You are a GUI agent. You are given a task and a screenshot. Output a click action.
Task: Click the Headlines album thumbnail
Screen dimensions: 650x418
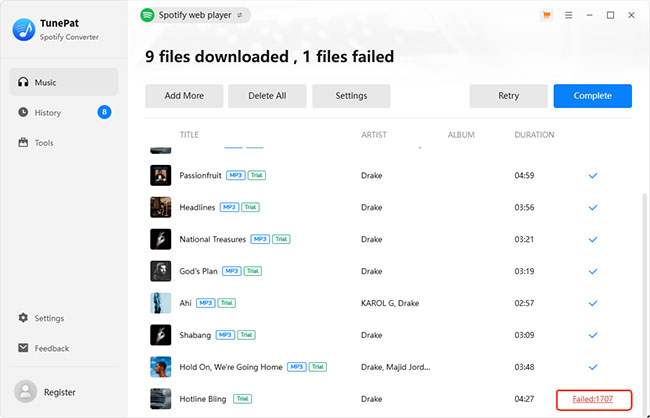[x=160, y=207]
